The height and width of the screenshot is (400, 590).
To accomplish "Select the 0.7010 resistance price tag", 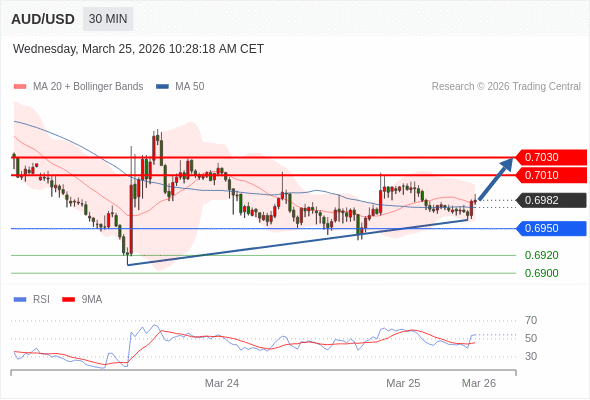I will tap(551, 175).
